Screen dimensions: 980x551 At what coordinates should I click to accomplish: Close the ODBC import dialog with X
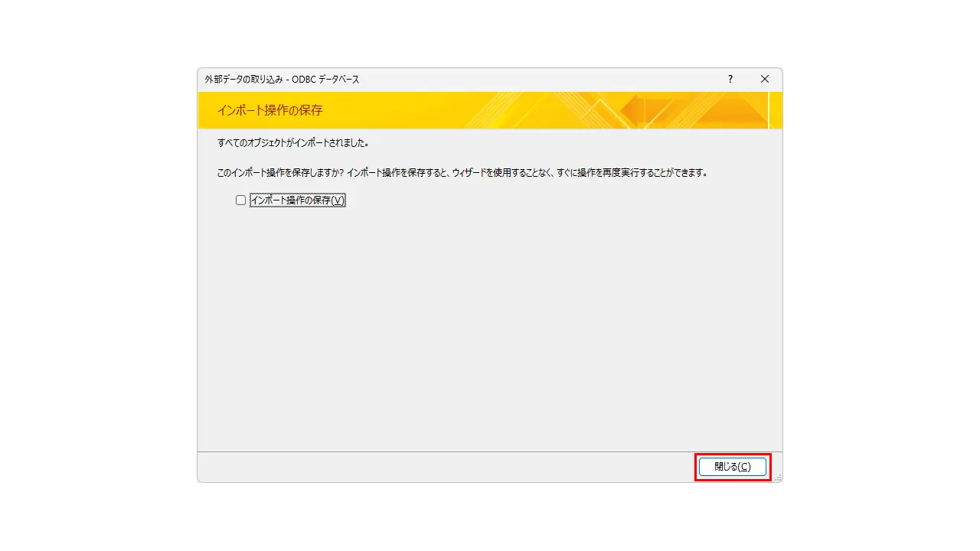(x=765, y=79)
